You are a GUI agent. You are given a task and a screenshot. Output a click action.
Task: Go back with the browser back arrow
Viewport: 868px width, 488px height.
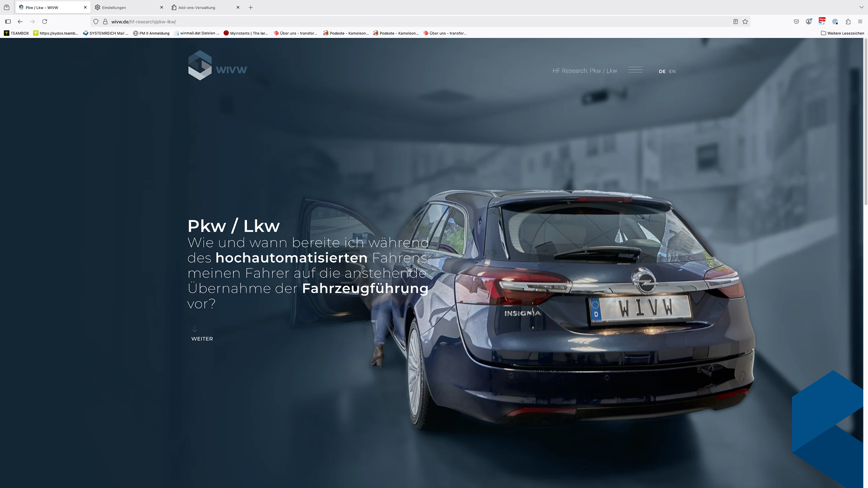tap(20, 22)
